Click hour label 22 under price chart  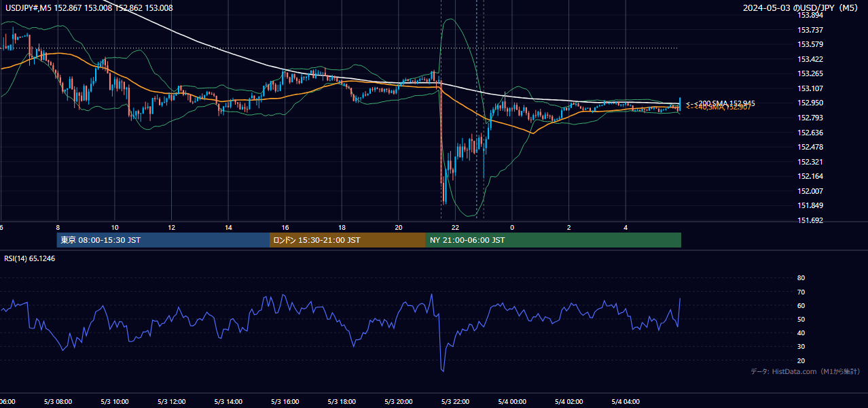pos(456,227)
